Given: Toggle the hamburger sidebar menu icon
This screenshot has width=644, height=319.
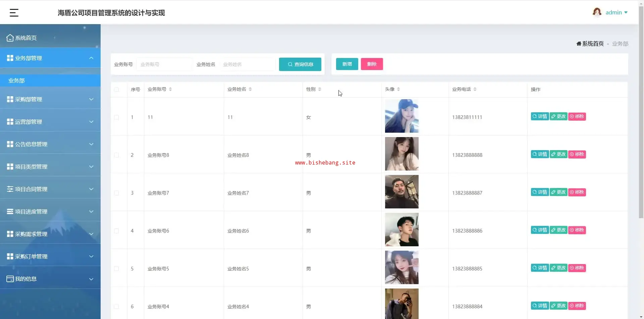Looking at the screenshot, I should (14, 13).
